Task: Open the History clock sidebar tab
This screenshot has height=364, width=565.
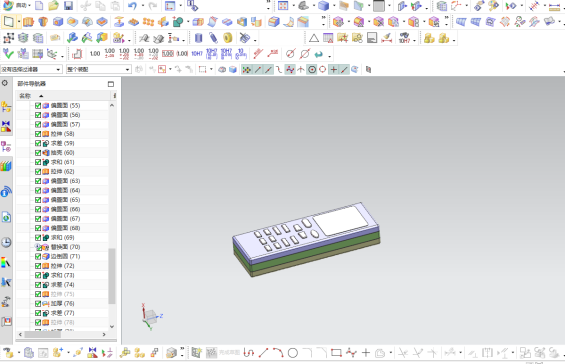Action: point(6,242)
